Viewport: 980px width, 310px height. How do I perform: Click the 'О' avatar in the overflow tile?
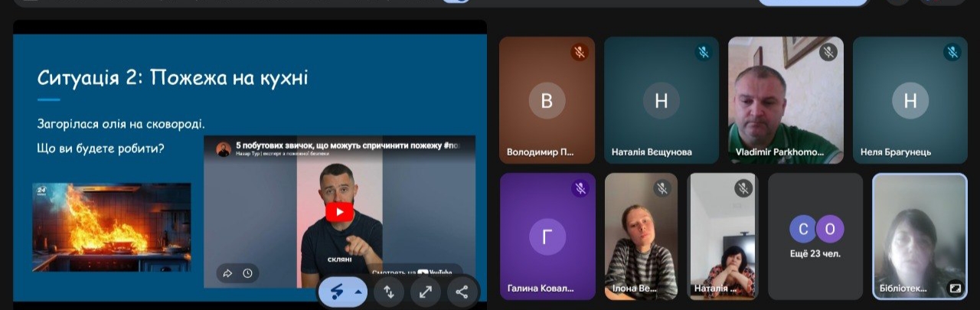tap(830, 228)
